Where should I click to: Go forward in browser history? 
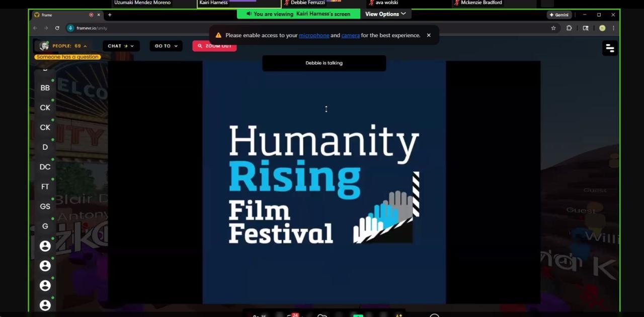[x=46, y=28]
